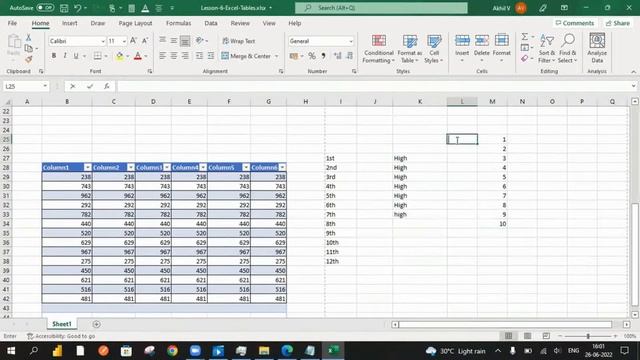
Task: Click the Insert cells icon
Action: 462,41
